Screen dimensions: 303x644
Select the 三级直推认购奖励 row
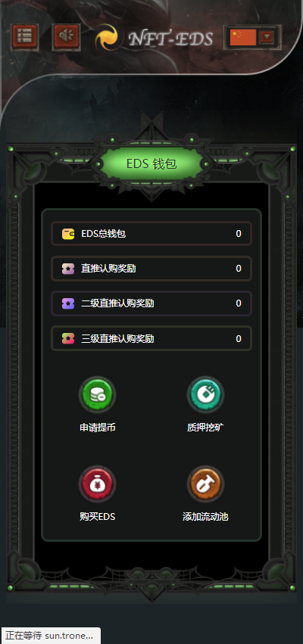click(x=151, y=339)
